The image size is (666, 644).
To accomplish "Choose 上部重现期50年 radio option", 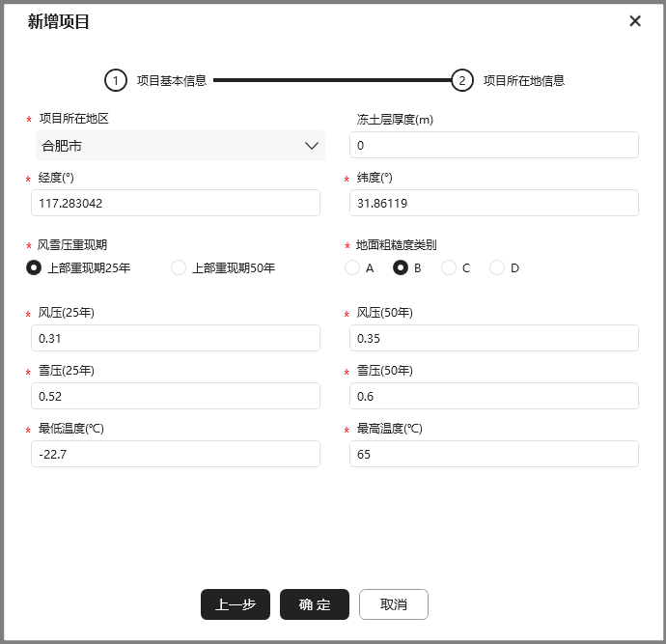I will tap(179, 267).
